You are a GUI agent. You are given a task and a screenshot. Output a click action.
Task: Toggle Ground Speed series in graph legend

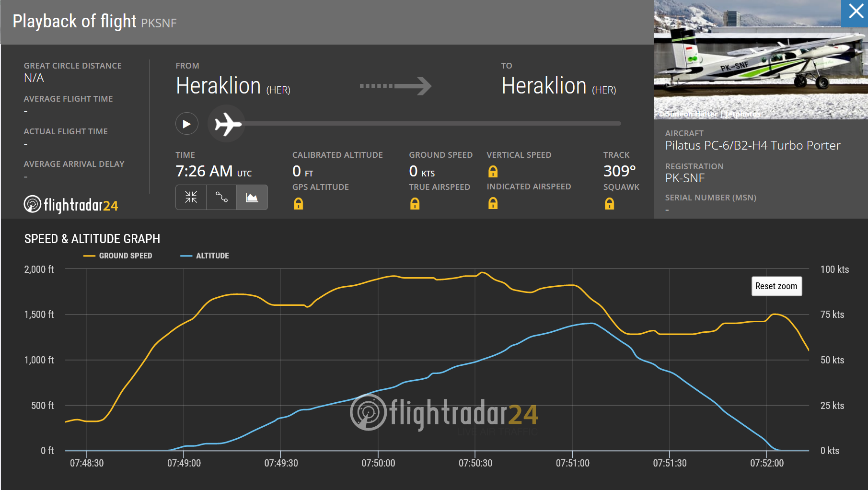[x=118, y=256]
